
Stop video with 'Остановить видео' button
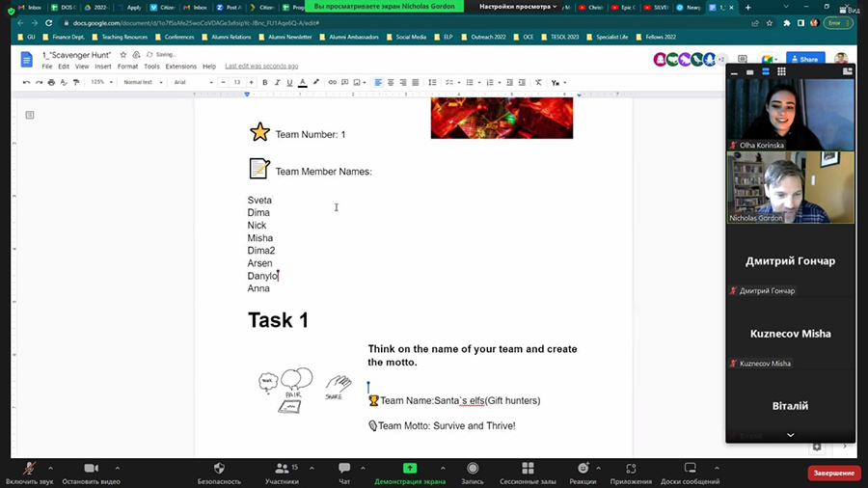pyautogui.click(x=91, y=474)
